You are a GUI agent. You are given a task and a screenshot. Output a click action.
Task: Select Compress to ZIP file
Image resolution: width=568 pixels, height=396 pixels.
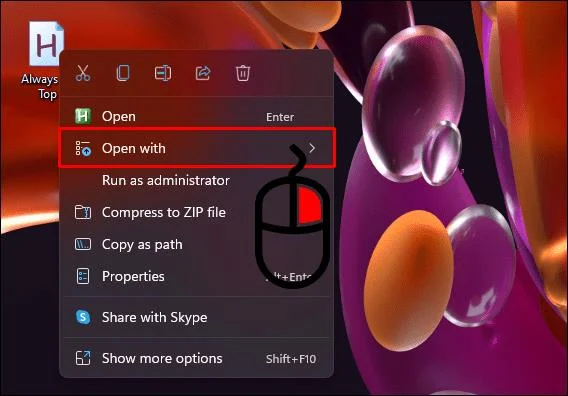[x=196, y=212]
